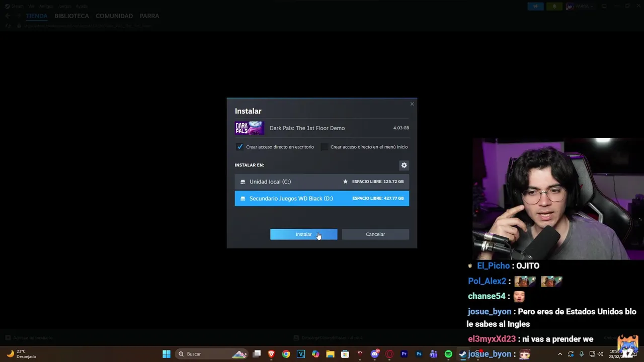This screenshot has height=362, width=644.
Task: Click 'ESPACIO LIBRE: 427.77 GB' text
Action: [378, 198]
